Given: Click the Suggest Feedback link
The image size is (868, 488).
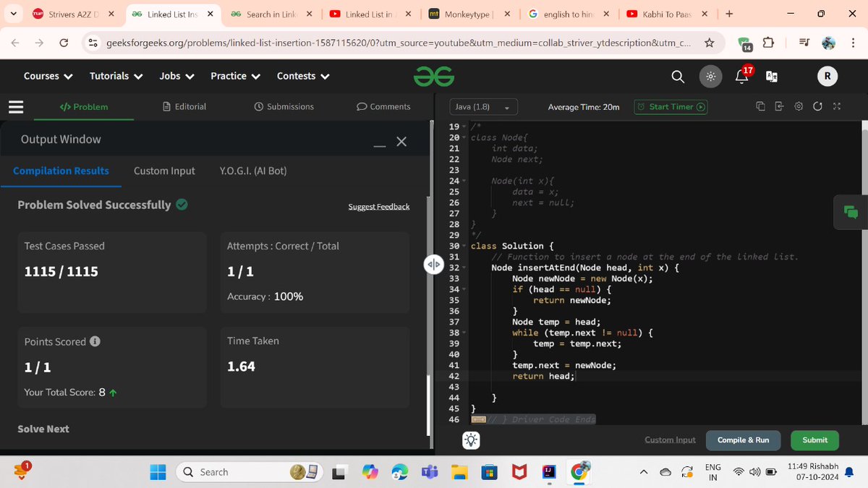Looking at the screenshot, I should click(379, 207).
